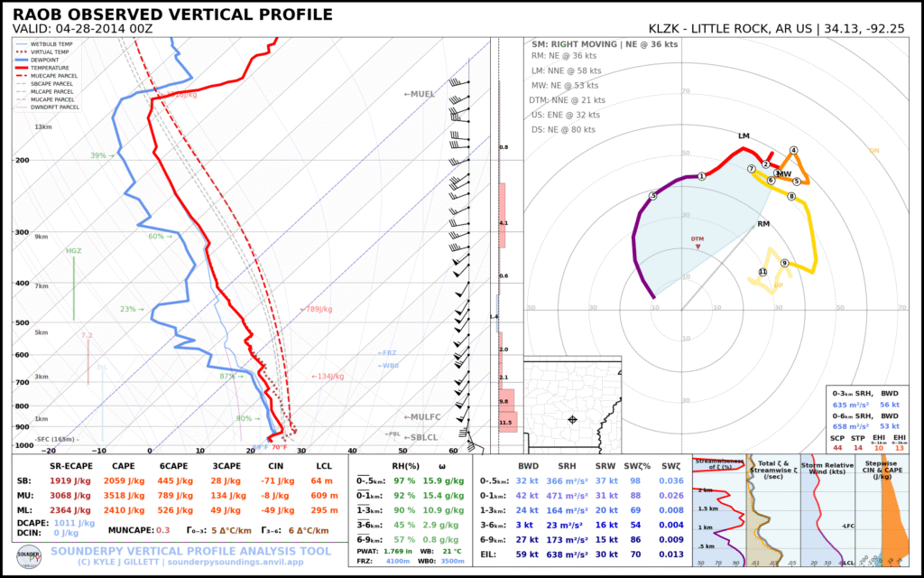Click the compass crosshair on the state map
This screenshot has height=578, width=924.
tap(573, 418)
